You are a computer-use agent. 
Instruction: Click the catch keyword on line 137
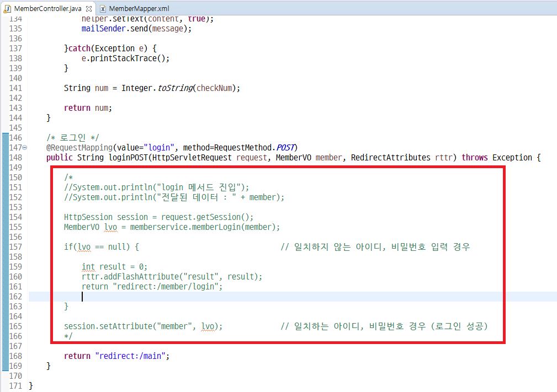click(79, 49)
